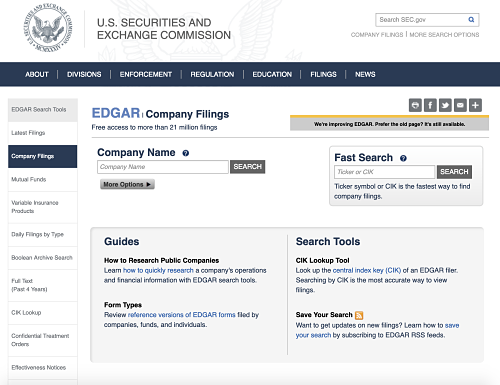Click the 'CIK Lookup Tool' heading
This screenshot has width=500, height=385.
click(x=322, y=260)
